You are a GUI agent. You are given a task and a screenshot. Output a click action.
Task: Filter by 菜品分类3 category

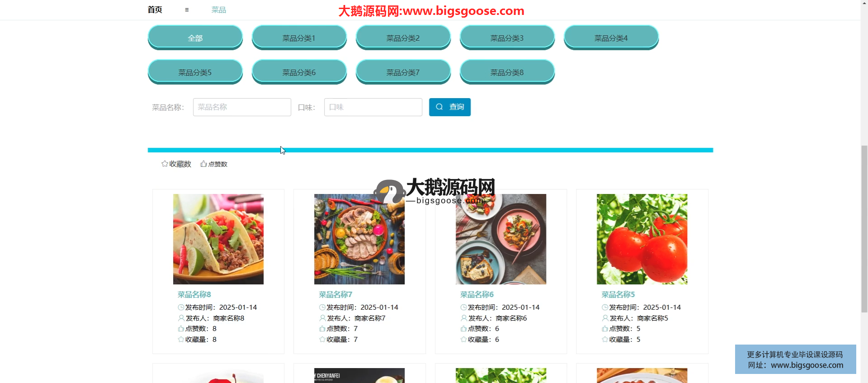pos(507,38)
